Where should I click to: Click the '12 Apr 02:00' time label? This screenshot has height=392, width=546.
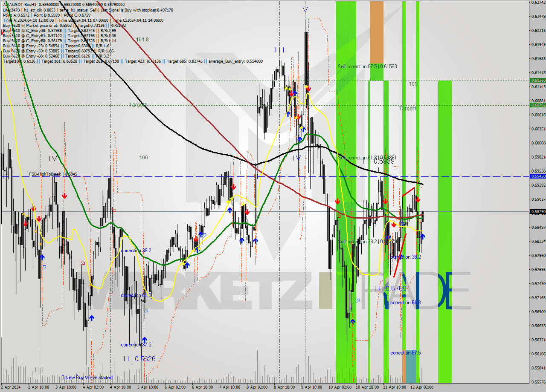(x=422, y=387)
